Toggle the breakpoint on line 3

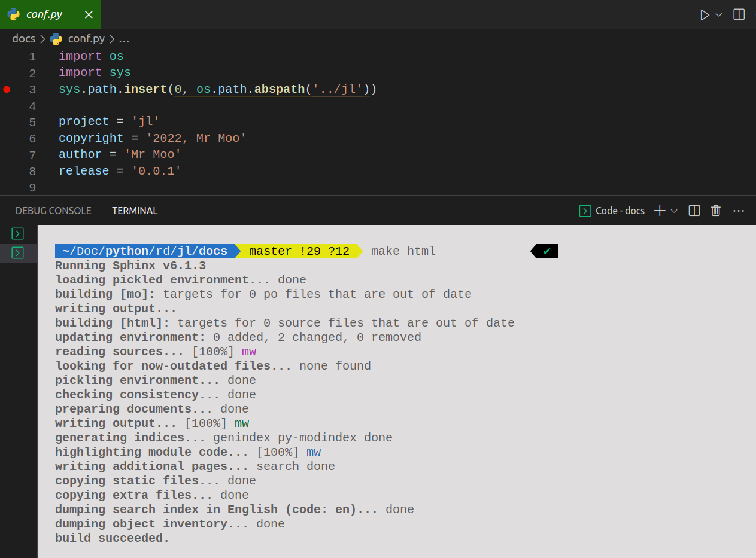(7, 89)
